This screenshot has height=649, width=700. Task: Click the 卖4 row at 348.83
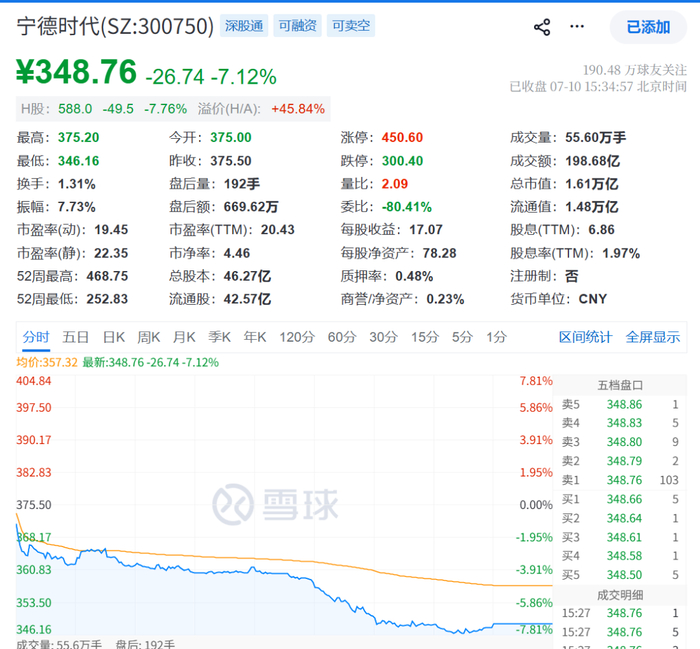[x=620, y=423]
